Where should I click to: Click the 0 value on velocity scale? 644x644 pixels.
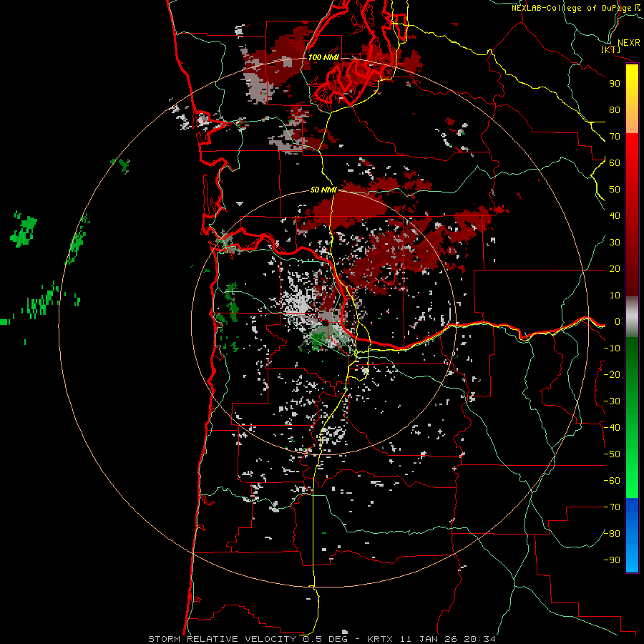coord(618,322)
